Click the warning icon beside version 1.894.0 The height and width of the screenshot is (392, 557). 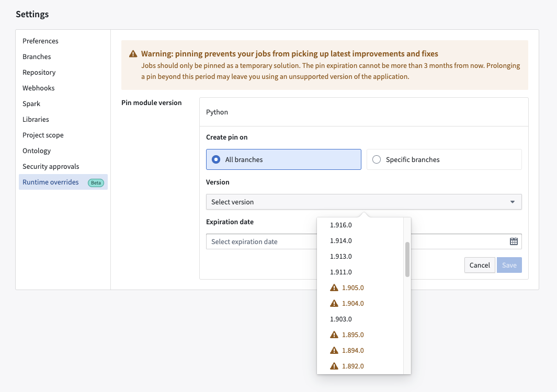click(334, 350)
